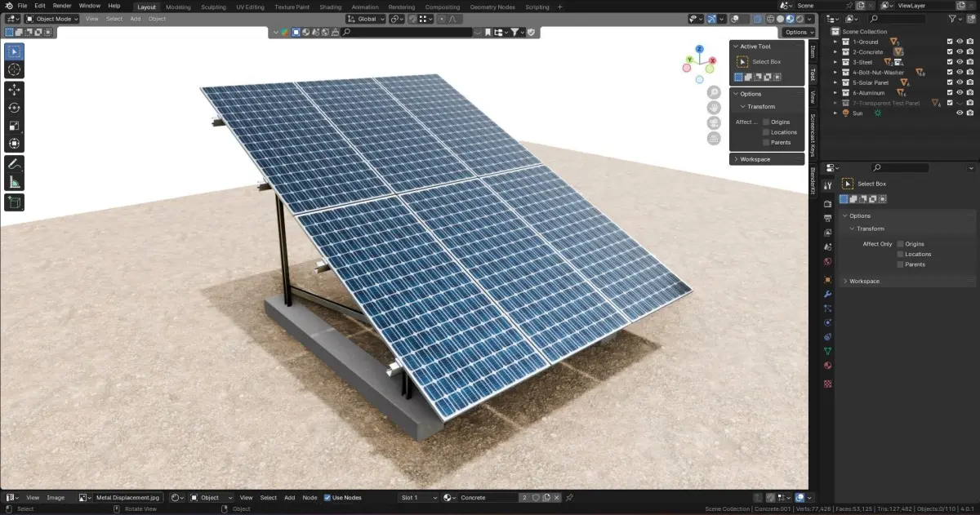This screenshot has width=980, height=515.
Task: Exclude 1-Ground collection via its checkbox
Action: tap(950, 42)
